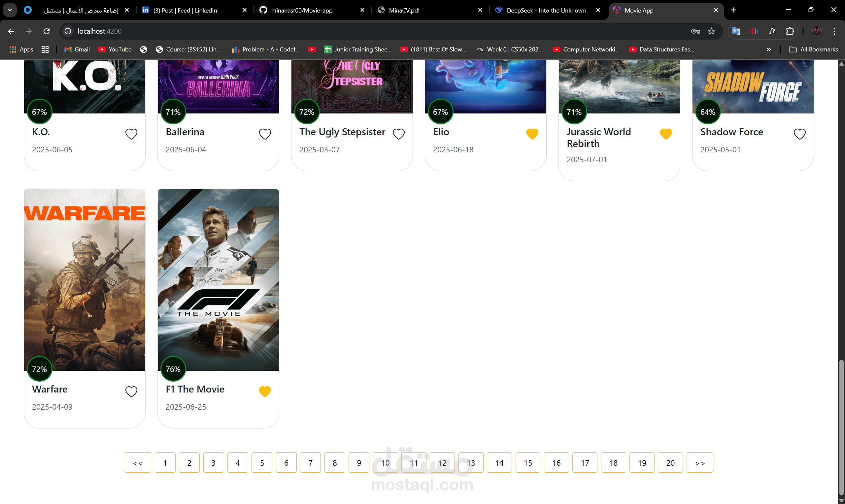Image resolution: width=845 pixels, height=504 pixels.
Task: Open the Apps bookmark shortcut
Action: point(21,49)
